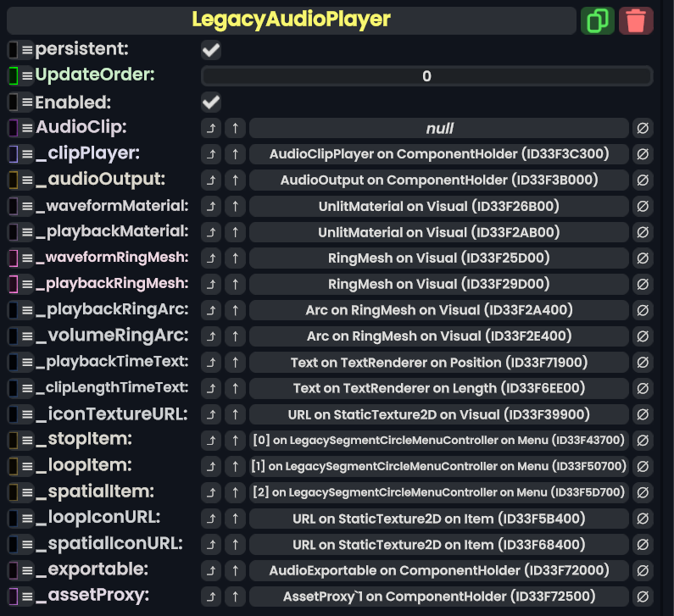Delete the component with red trash icon
This screenshot has height=616, width=674.
(x=636, y=20)
